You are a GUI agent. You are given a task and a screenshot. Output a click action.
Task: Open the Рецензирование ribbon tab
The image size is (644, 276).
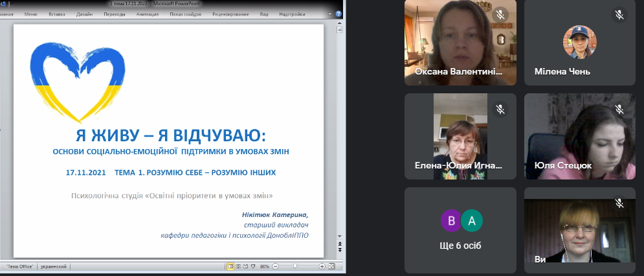coord(230,14)
